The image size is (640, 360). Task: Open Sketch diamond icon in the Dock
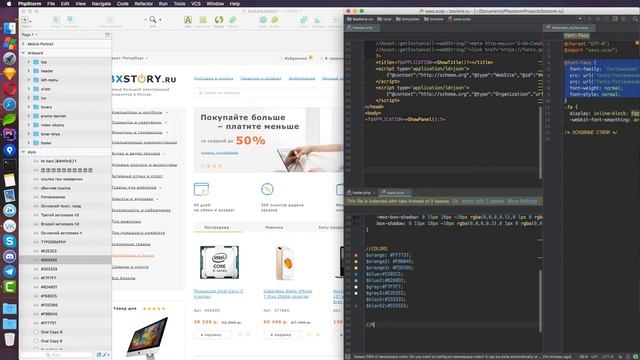coord(9,73)
